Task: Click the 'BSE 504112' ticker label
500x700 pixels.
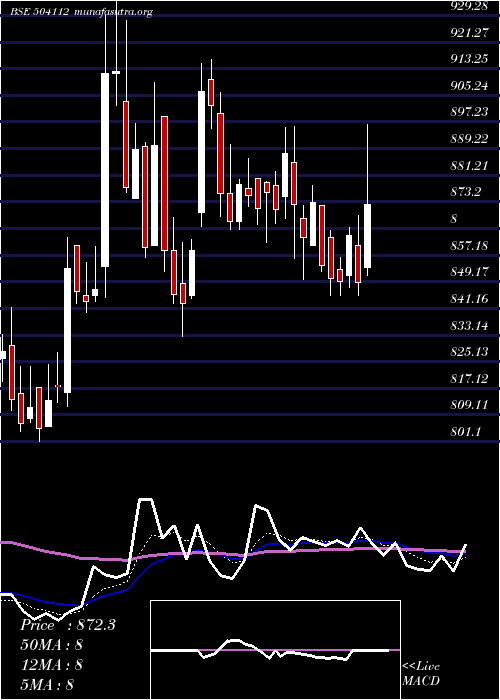Action: pyautogui.click(x=40, y=12)
